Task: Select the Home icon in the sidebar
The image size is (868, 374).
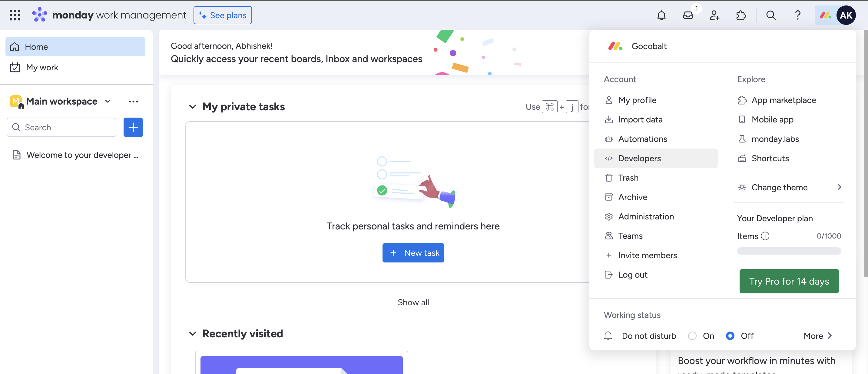Action: [x=15, y=47]
